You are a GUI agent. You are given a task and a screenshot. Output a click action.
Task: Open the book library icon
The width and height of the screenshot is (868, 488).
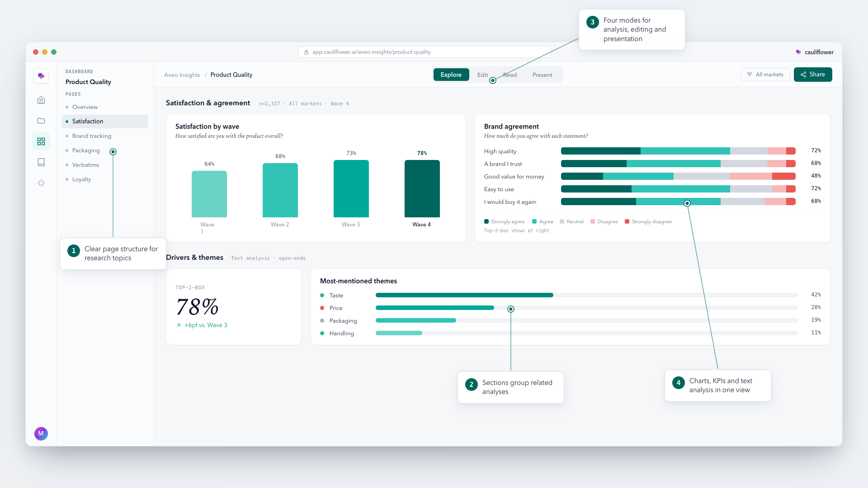(41, 162)
